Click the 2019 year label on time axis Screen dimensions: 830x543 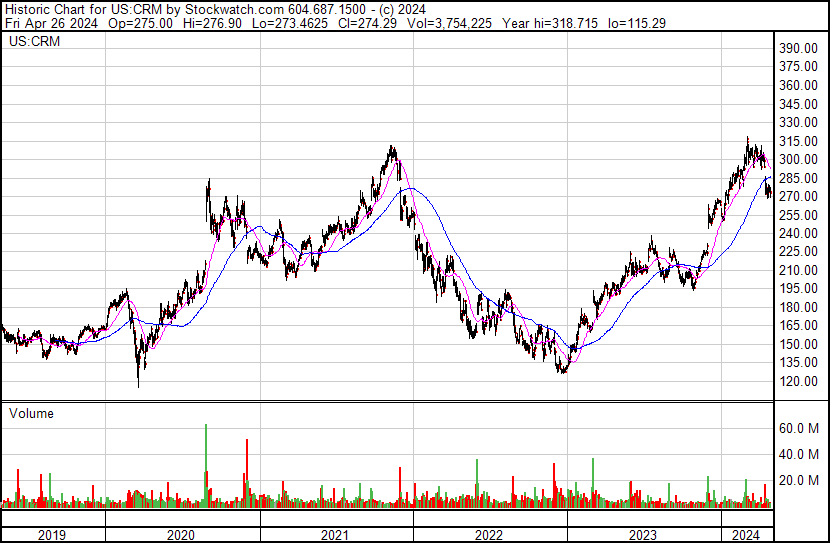(x=52, y=535)
